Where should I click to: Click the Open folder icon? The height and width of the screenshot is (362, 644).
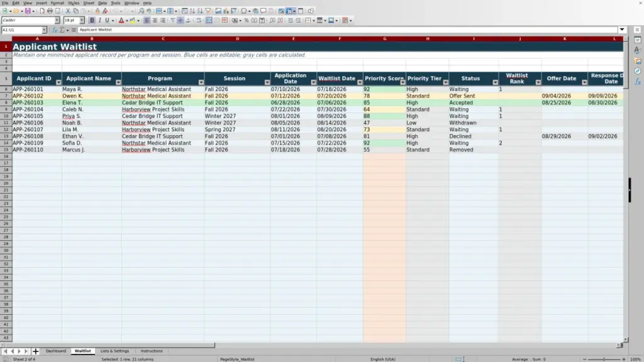[x=16, y=11]
